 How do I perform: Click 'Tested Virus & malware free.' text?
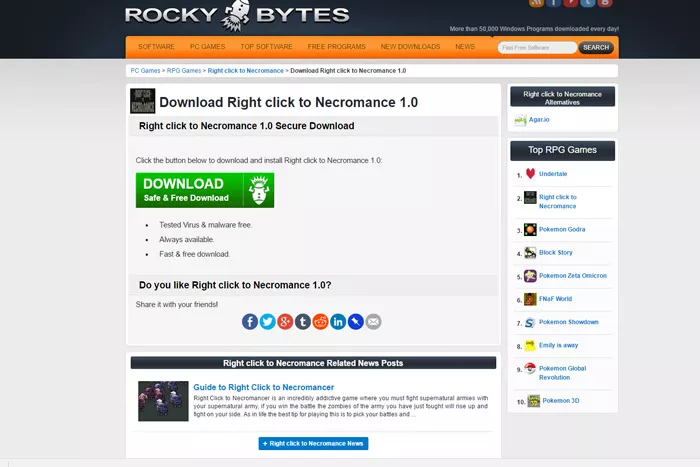pyautogui.click(x=205, y=225)
